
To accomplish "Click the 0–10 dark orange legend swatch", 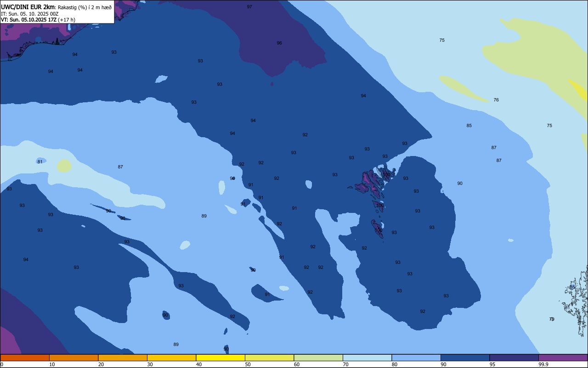I will 25,357.
